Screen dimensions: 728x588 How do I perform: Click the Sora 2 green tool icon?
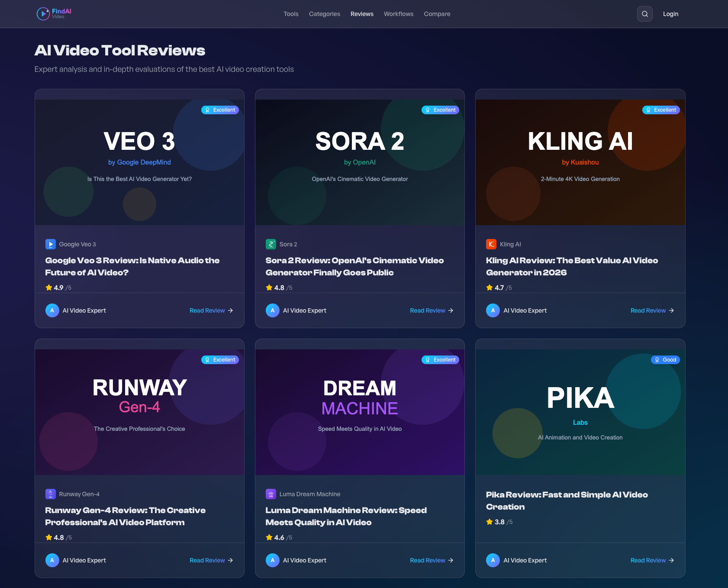tap(271, 244)
